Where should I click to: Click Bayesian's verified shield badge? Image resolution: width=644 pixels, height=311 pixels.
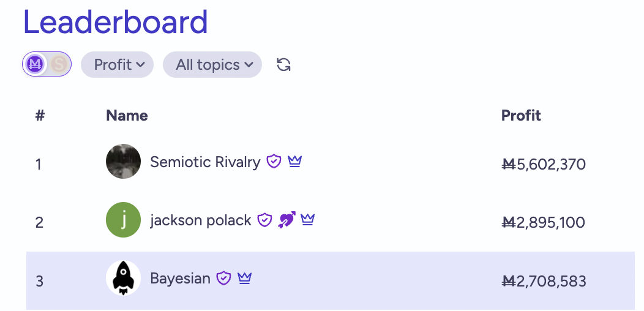224,279
